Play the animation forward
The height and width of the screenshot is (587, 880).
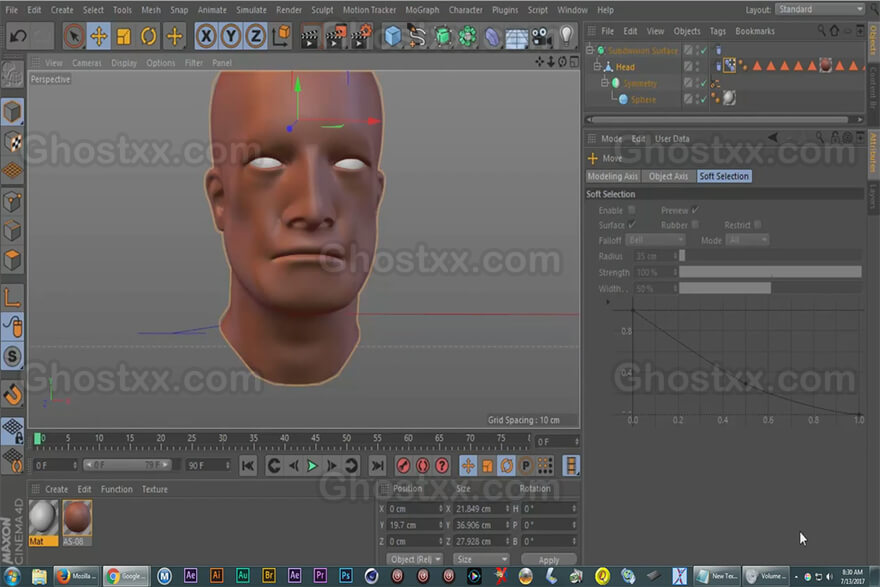pos(312,466)
